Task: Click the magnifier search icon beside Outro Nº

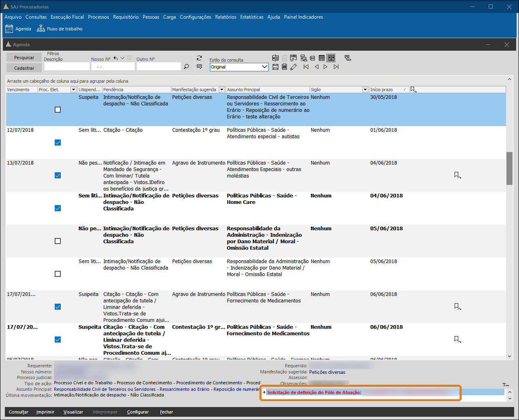Action: pyautogui.click(x=186, y=67)
